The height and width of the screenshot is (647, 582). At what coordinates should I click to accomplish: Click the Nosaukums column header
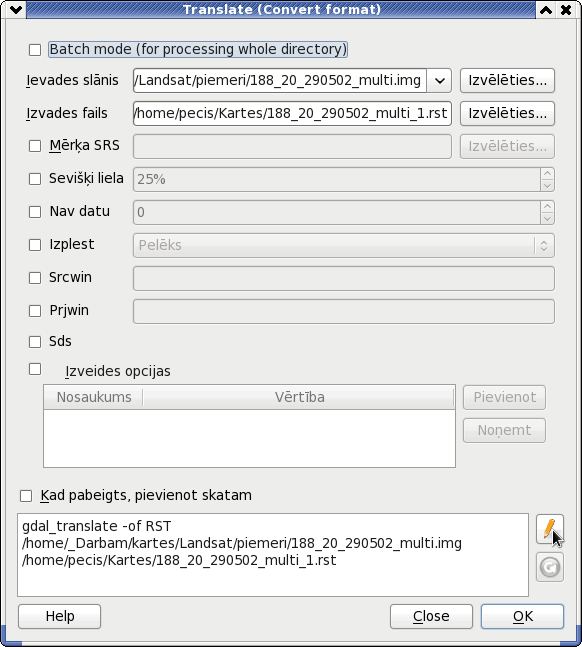[x=93, y=397]
